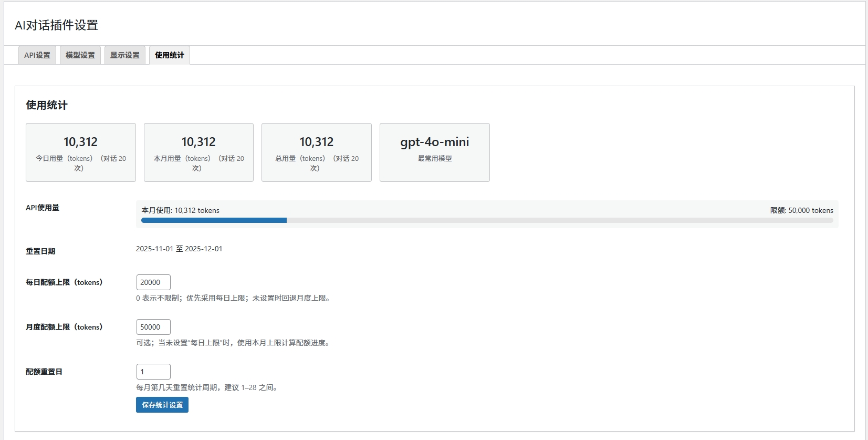The width and height of the screenshot is (868, 440).
Task: Click the API使用量 blue progress bar
Action: [214, 220]
